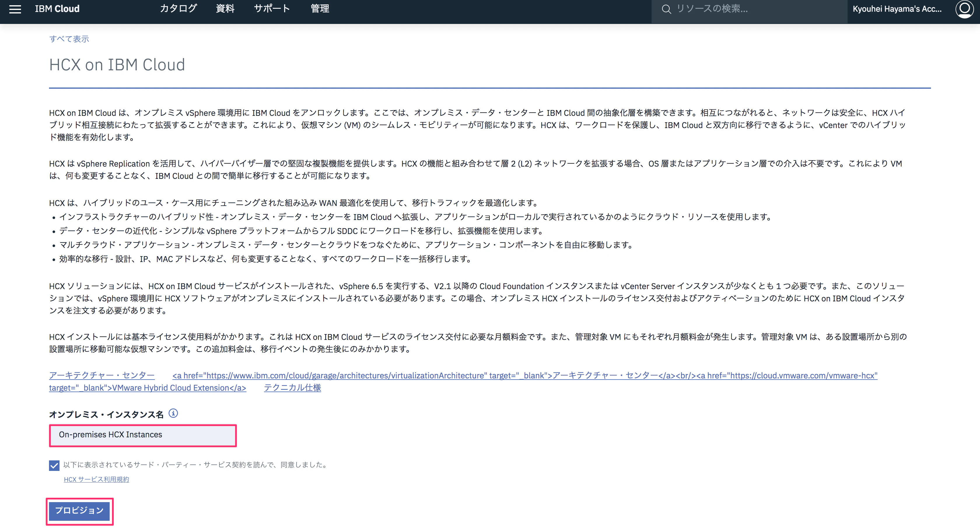Viewport: 980px width, 531px height.
Task: Open the 管理 menu item
Action: pos(320,9)
